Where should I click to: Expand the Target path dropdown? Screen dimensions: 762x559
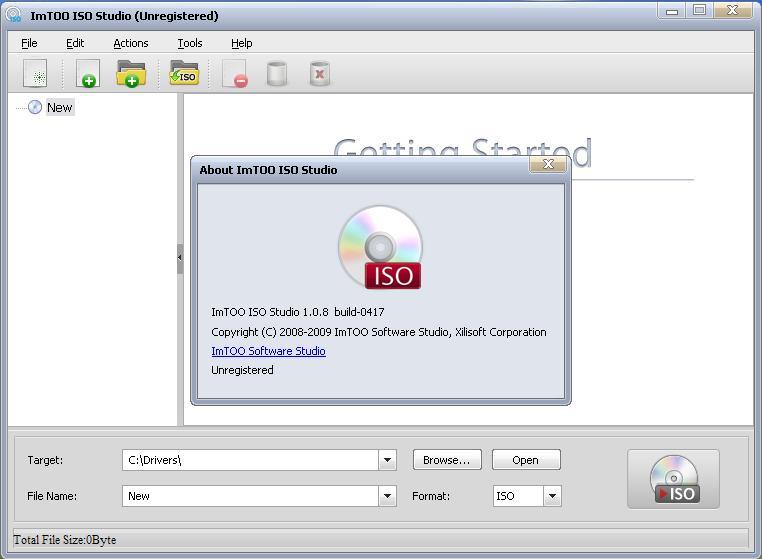pyautogui.click(x=387, y=460)
